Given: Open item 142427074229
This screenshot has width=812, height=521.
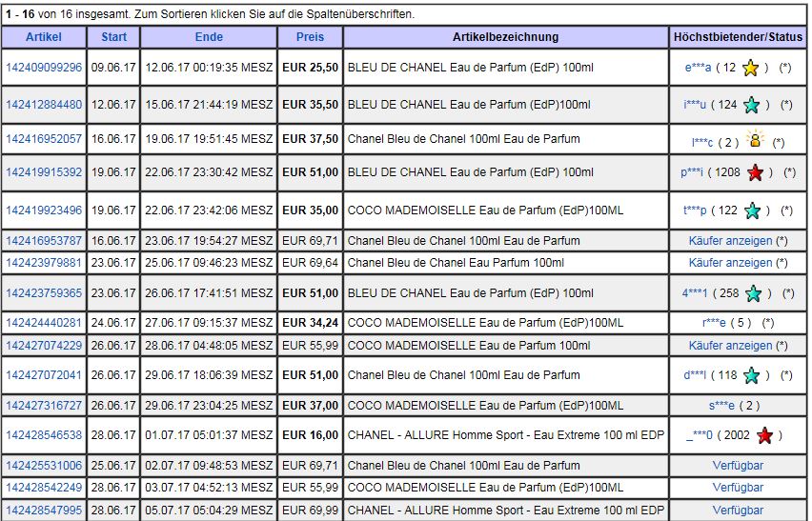Looking at the screenshot, I should pos(44,345).
